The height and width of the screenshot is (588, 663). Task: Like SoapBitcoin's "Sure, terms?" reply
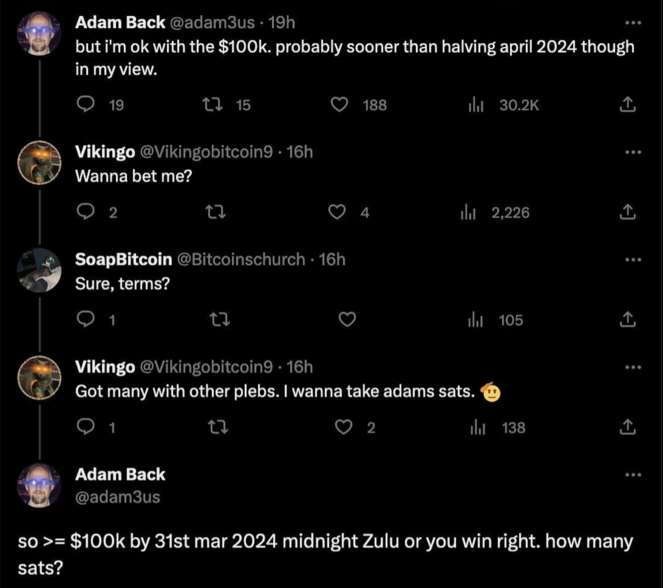tap(347, 320)
